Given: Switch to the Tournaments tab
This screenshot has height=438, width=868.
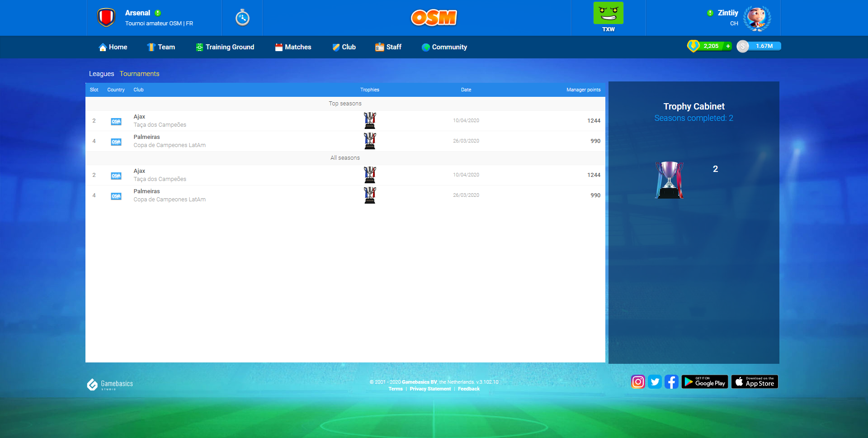Looking at the screenshot, I should (x=139, y=74).
